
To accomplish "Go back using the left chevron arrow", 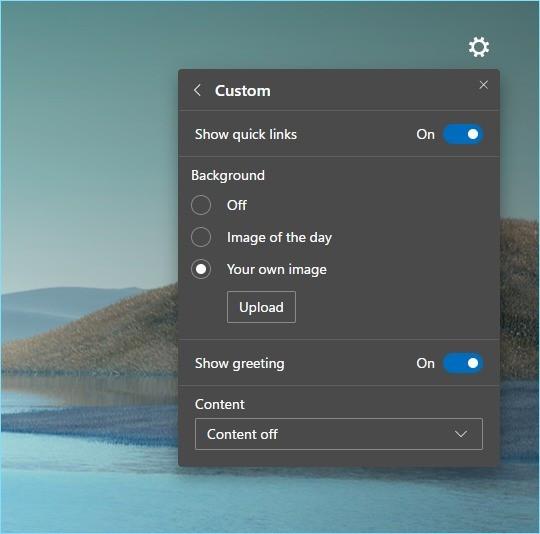I will (197, 90).
